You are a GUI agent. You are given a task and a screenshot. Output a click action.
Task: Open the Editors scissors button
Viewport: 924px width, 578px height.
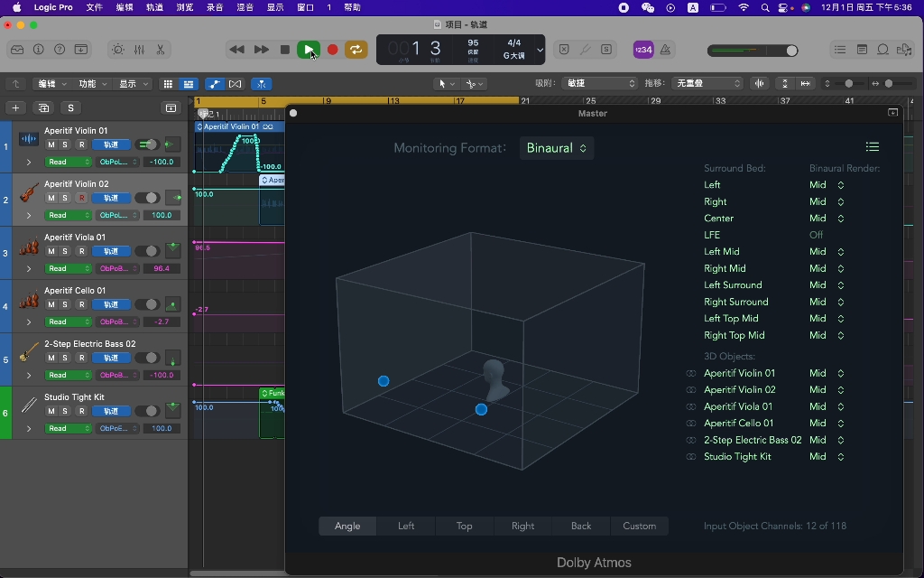coord(161,50)
